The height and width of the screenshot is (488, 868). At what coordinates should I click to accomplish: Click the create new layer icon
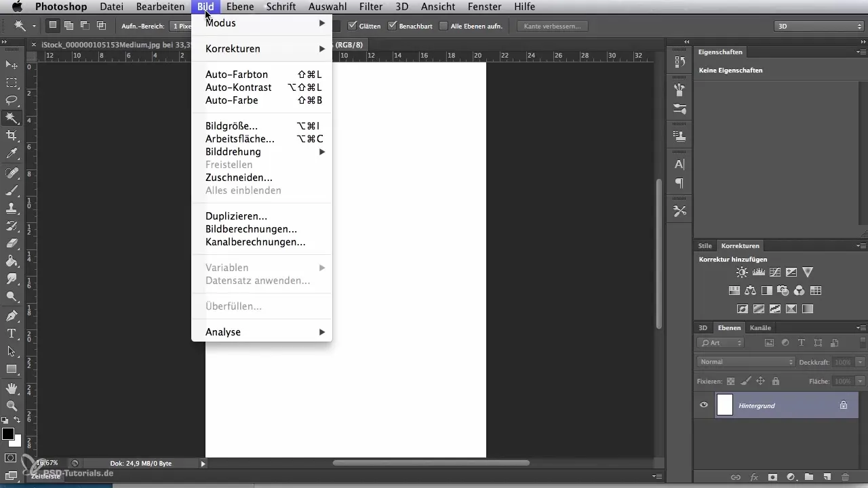click(x=827, y=476)
